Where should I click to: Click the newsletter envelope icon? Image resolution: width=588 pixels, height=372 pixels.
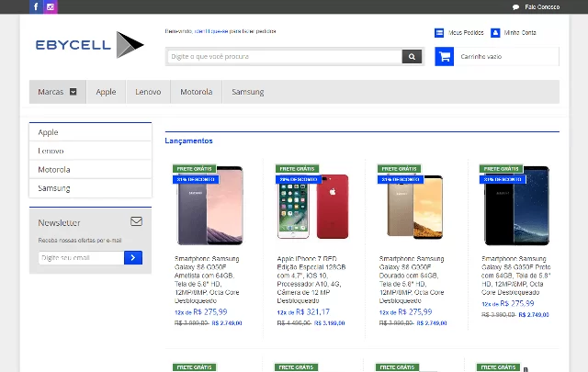(x=136, y=221)
